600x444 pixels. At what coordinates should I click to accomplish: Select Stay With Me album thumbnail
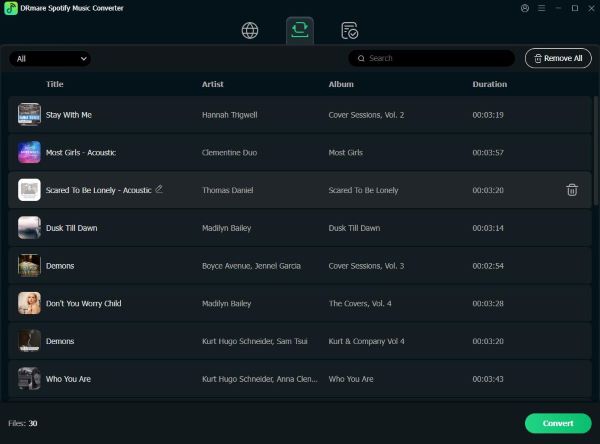click(29, 114)
